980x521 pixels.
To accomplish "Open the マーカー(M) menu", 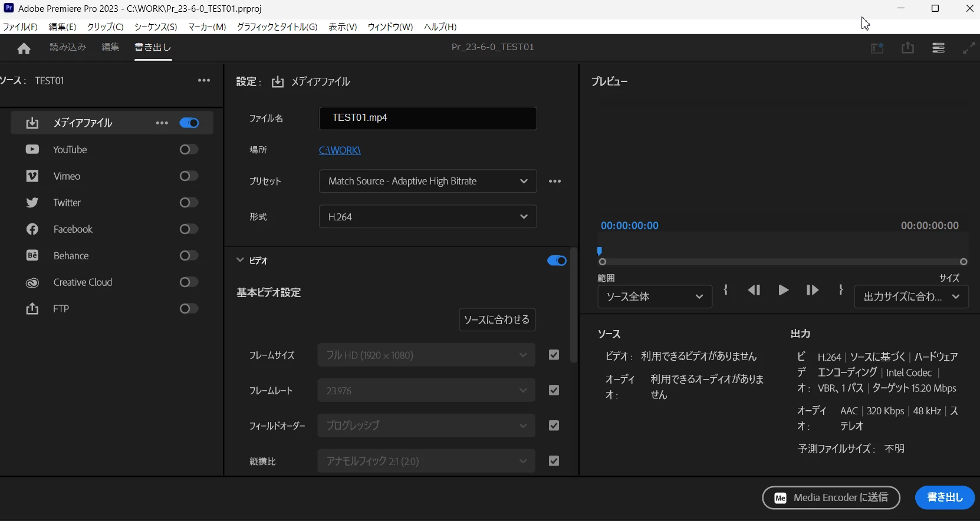I will coord(207,27).
